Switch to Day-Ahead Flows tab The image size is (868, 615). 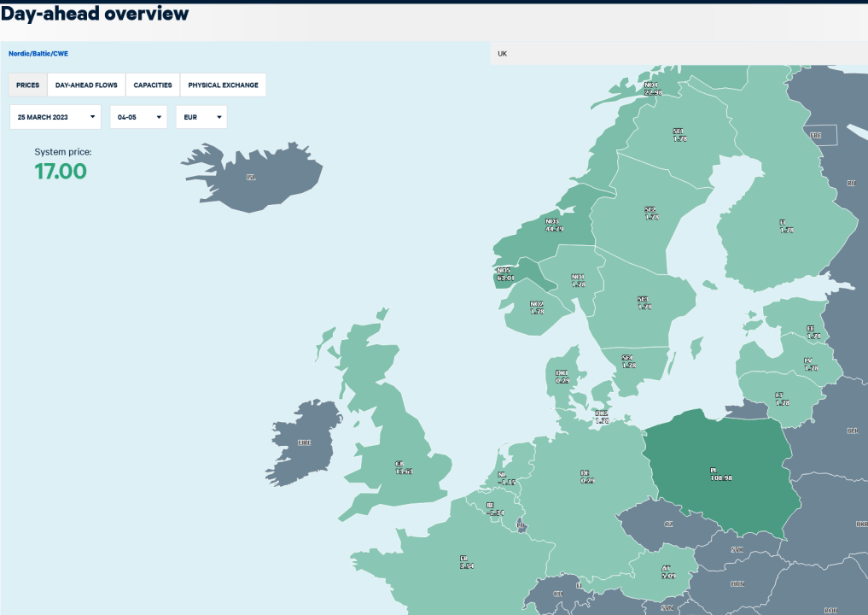(86, 85)
